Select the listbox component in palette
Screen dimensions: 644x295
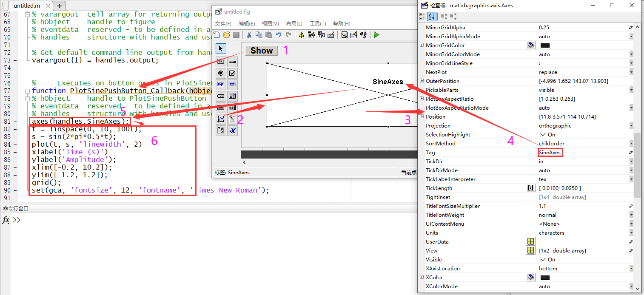coord(232,96)
